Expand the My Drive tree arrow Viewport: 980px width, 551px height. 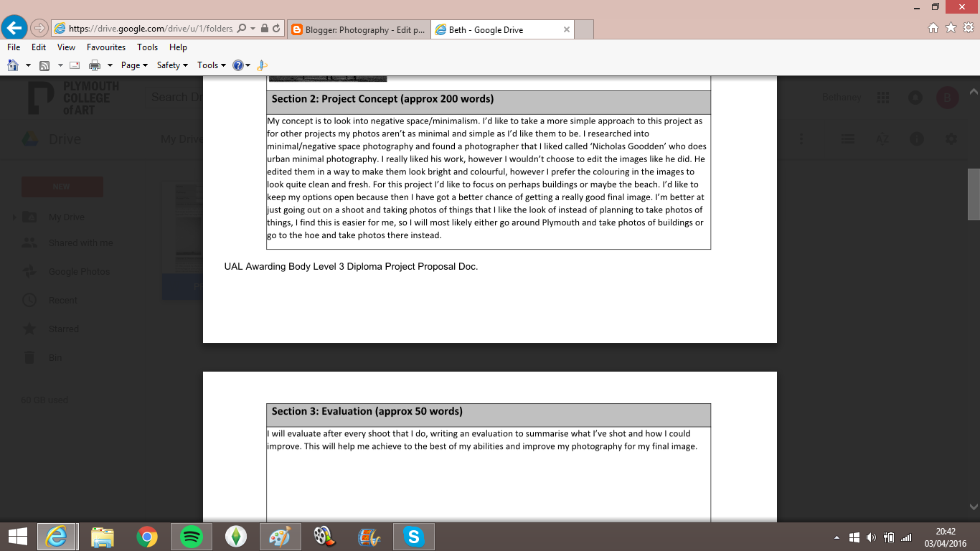14,217
